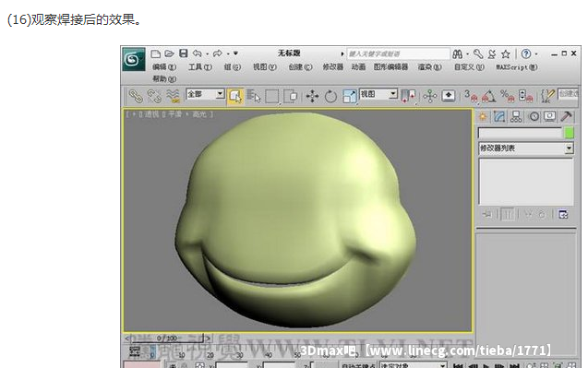Toggle the Keyboard Shortcut Override button
Screen dimensions: 588x368
pyautogui.click(x=449, y=96)
